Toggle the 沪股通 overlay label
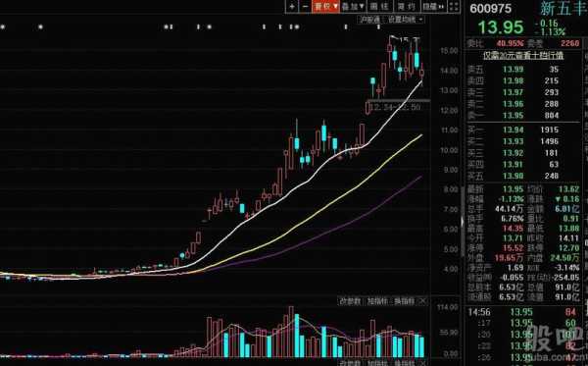588x366 pixels. (369, 20)
